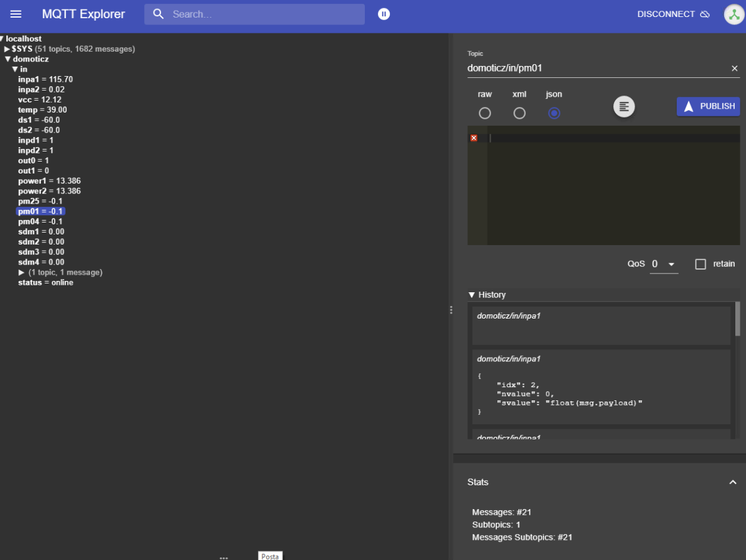Select the json payload format
Viewport: 746px width, 560px height.
pos(554,113)
